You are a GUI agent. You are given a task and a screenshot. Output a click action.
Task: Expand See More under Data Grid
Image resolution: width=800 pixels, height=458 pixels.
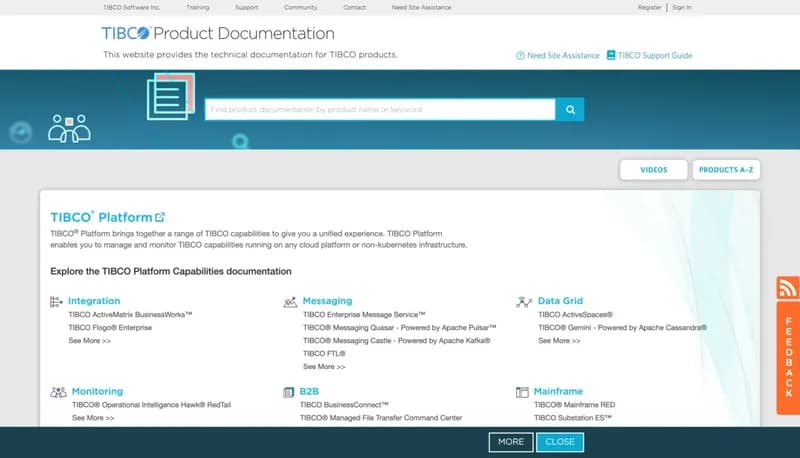pyautogui.click(x=559, y=341)
